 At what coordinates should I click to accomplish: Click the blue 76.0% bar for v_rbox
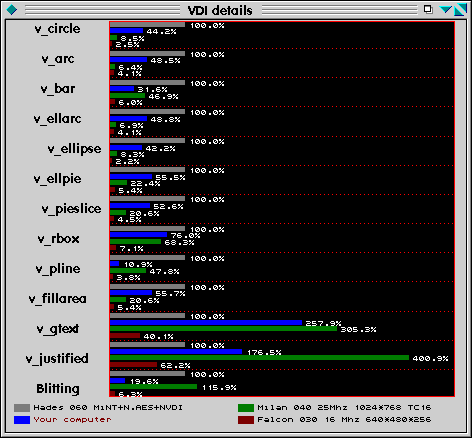coord(138,235)
